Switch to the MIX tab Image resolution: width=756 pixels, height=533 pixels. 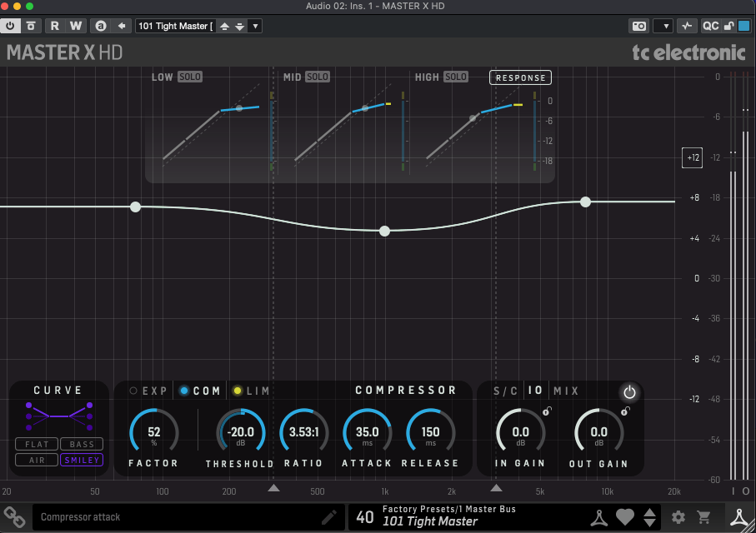click(566, 391)
